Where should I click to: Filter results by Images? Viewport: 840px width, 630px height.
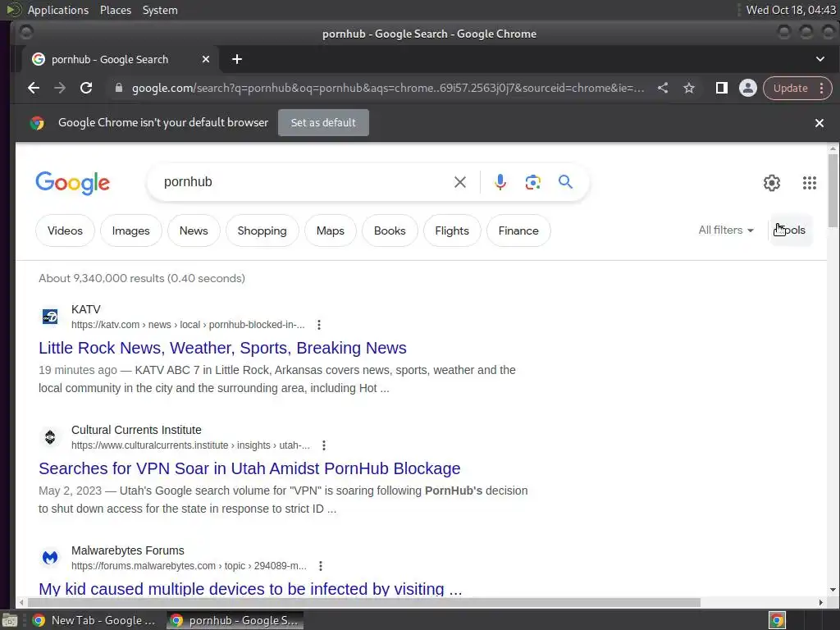(x=130, y=231)
